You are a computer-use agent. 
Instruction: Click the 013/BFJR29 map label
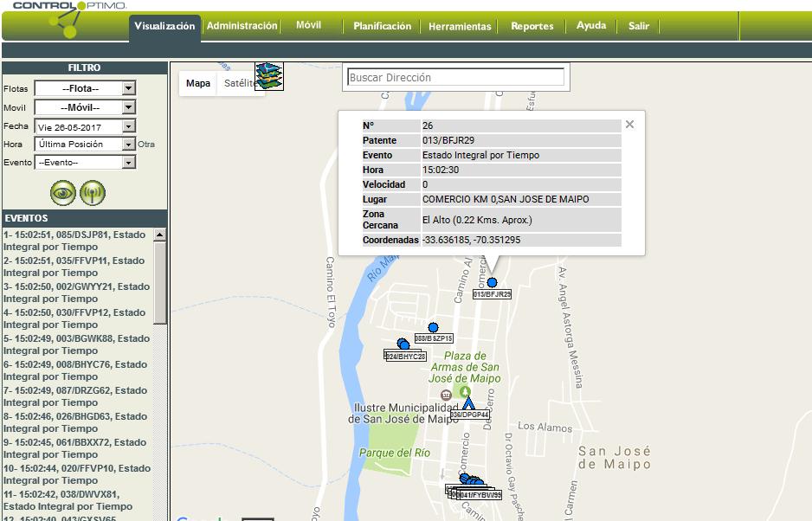coord(492,294)
